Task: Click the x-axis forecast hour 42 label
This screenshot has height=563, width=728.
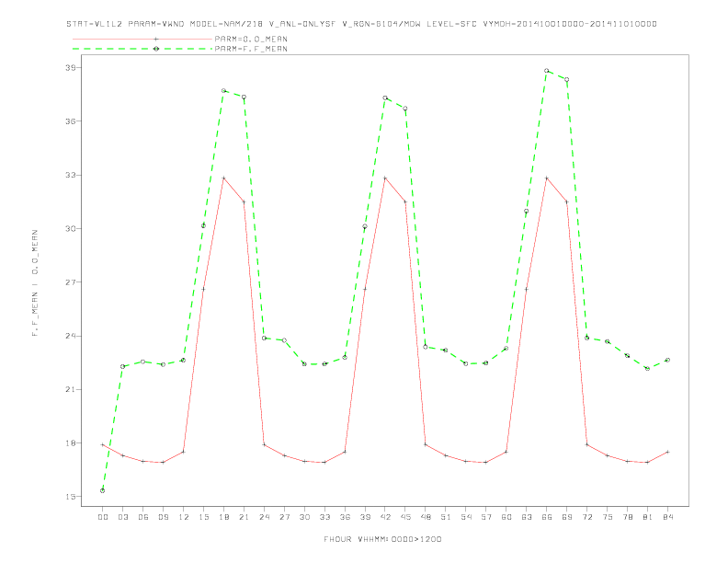Action: tap(385, 517)
